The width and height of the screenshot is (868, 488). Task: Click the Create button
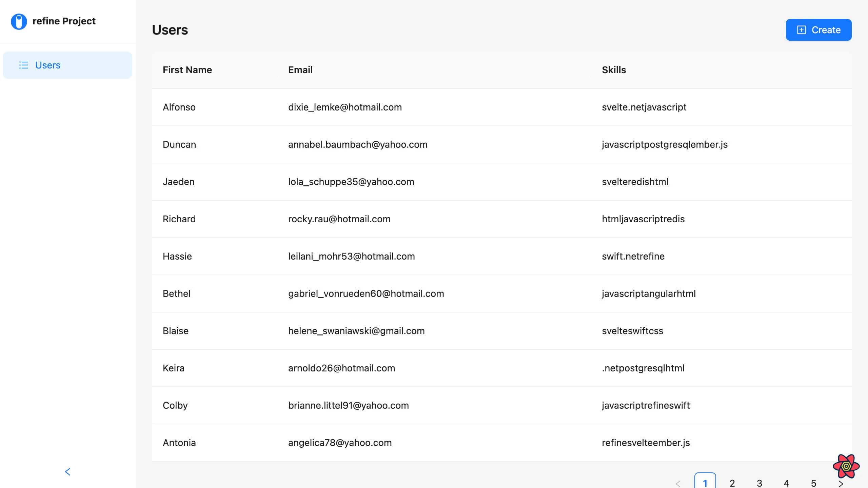pos(818,30)
